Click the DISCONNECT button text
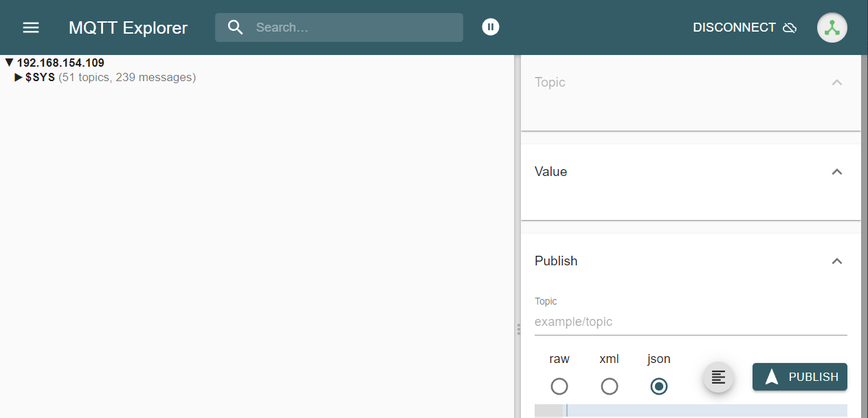 (734, 27)
